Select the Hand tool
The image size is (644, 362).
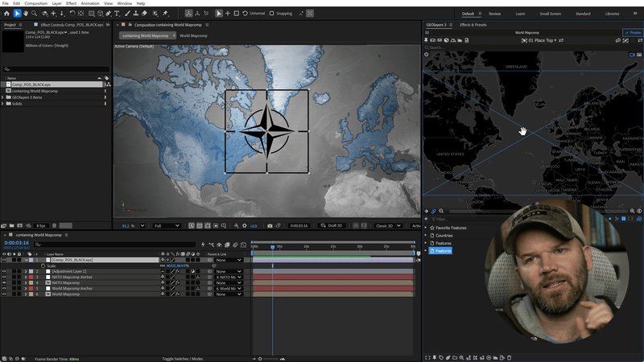pyautogui.click(x=26, y=13)
